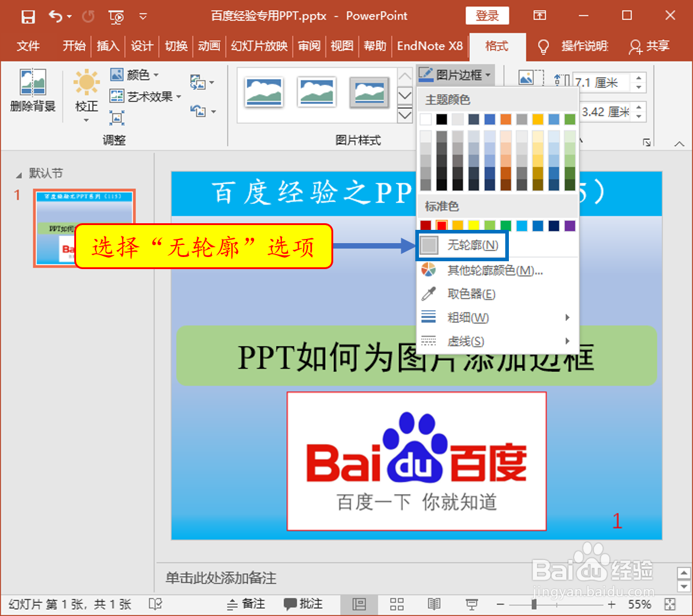Screen dimensions: 693x616
Task: Click the crop picture icon
Action: tap(531, 78)
